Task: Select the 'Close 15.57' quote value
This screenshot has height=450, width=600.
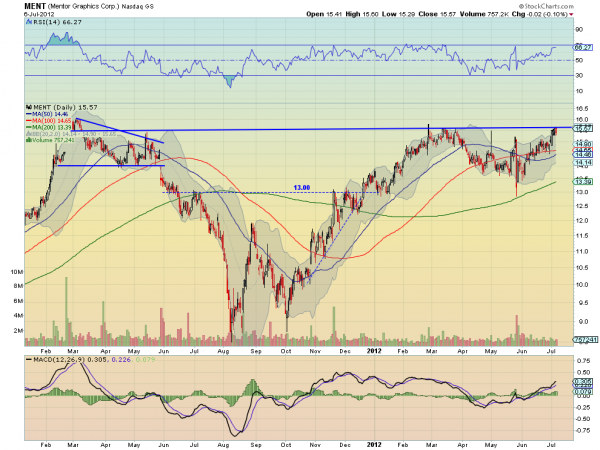Action: 437,14
